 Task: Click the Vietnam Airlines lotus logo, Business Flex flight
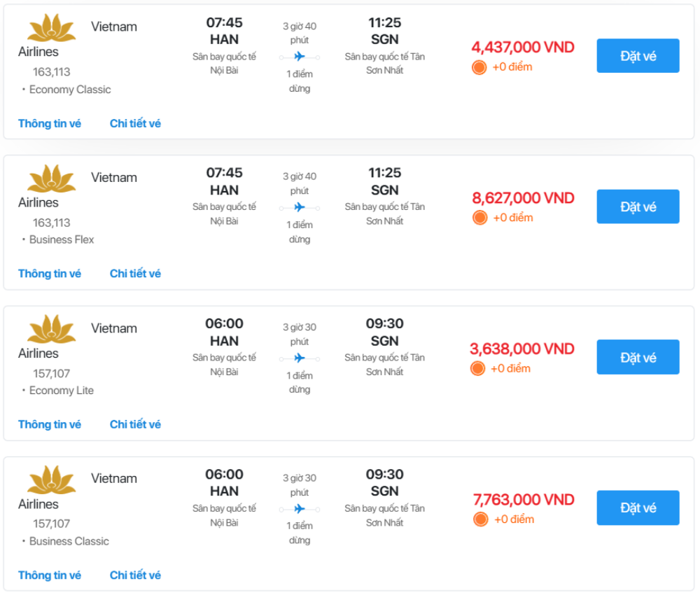point(51,178)
